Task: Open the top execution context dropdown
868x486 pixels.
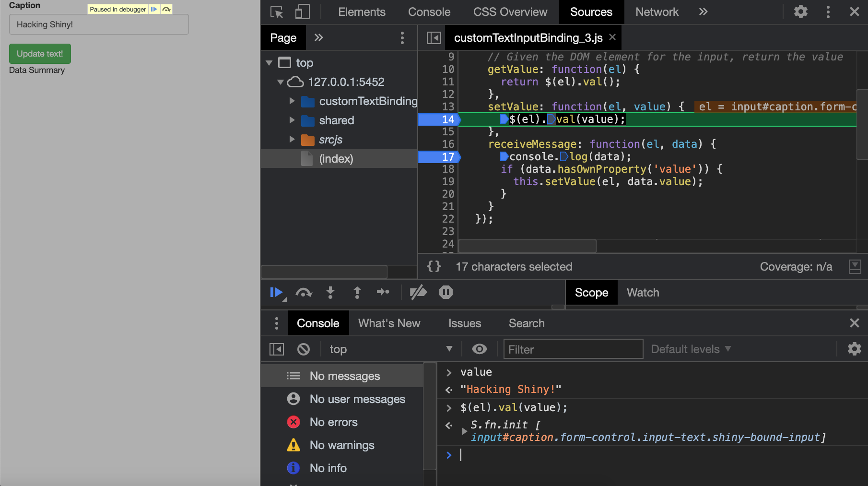Action: pos(390,349)
